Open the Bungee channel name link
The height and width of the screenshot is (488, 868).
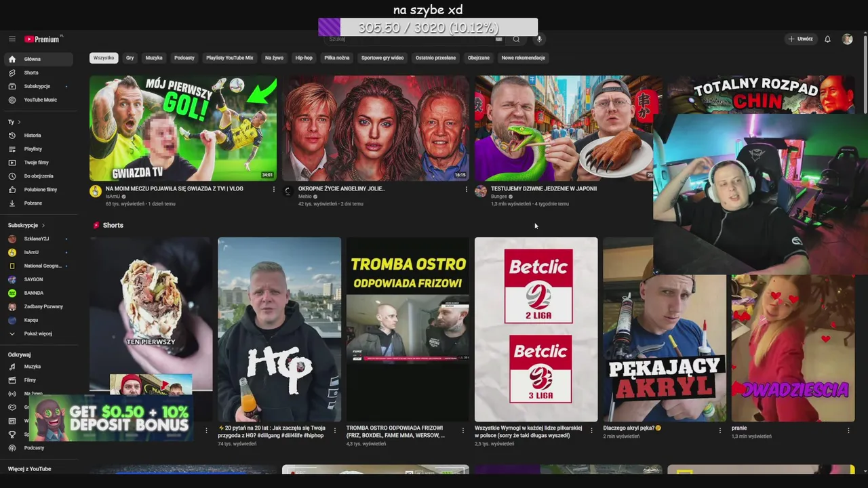[x=499, y=197]
